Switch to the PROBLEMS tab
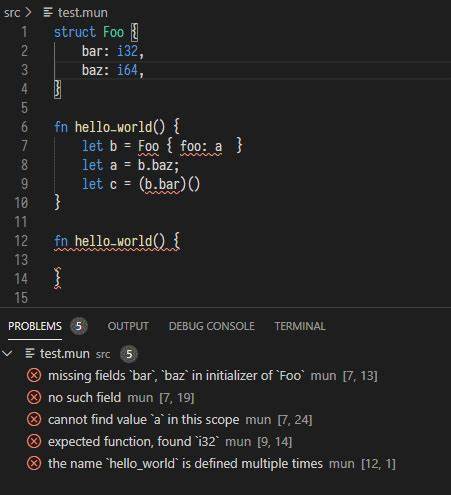 35,326
